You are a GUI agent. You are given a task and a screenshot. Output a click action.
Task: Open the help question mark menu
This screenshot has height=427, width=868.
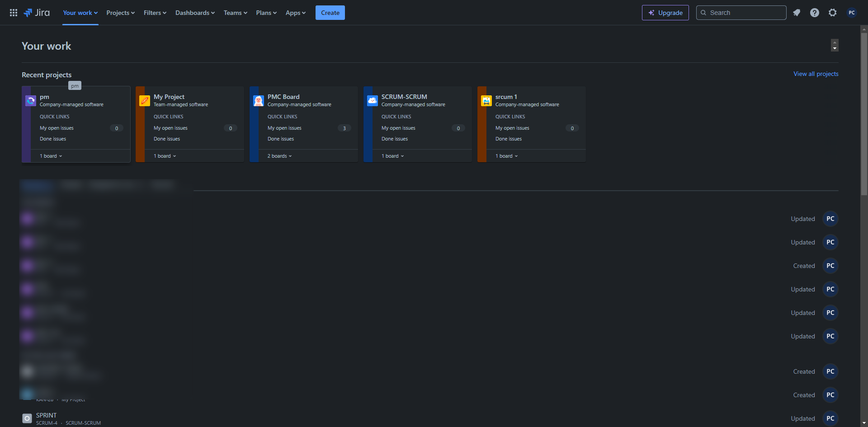tap(815, 13)
